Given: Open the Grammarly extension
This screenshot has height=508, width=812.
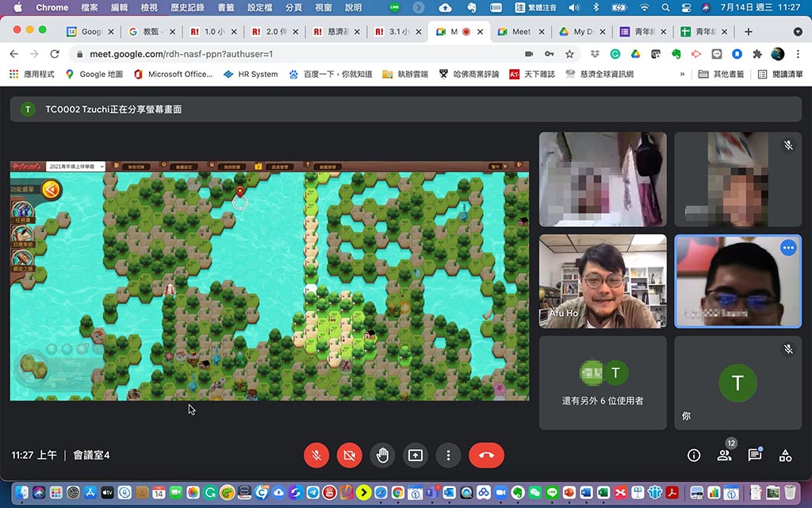Looking at the screenshot, I should point(615,54).
